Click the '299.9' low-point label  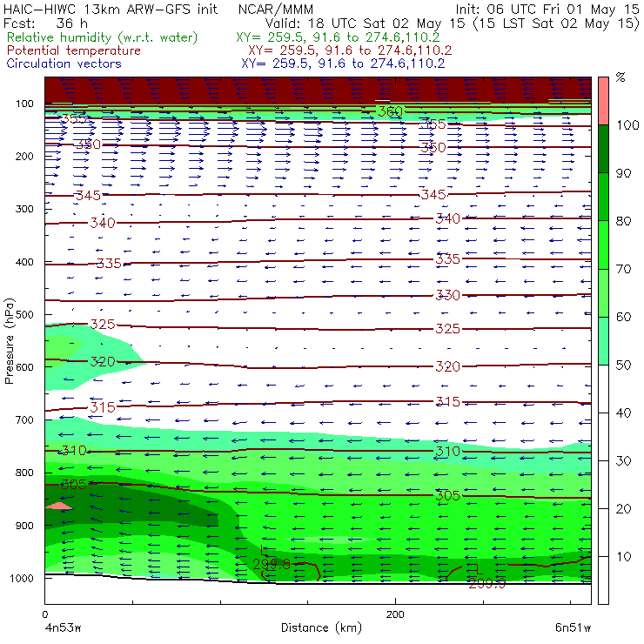(487, 583)
